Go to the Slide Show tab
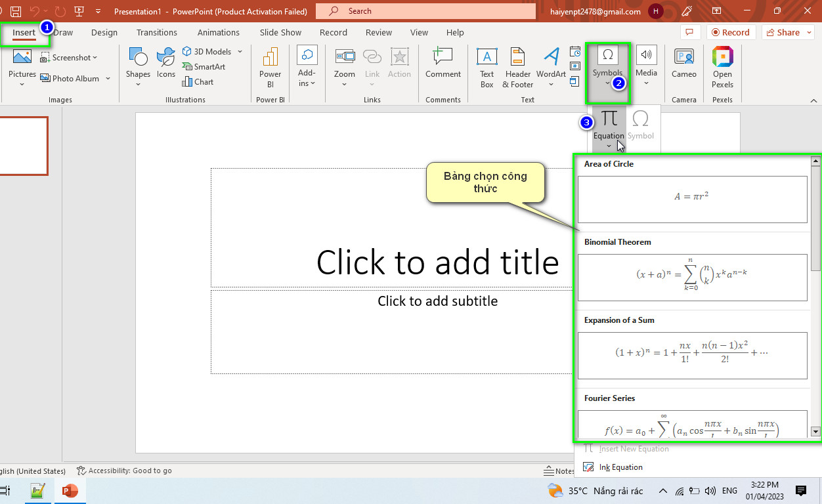Screen dimensions: 822x504 [280, 32]
